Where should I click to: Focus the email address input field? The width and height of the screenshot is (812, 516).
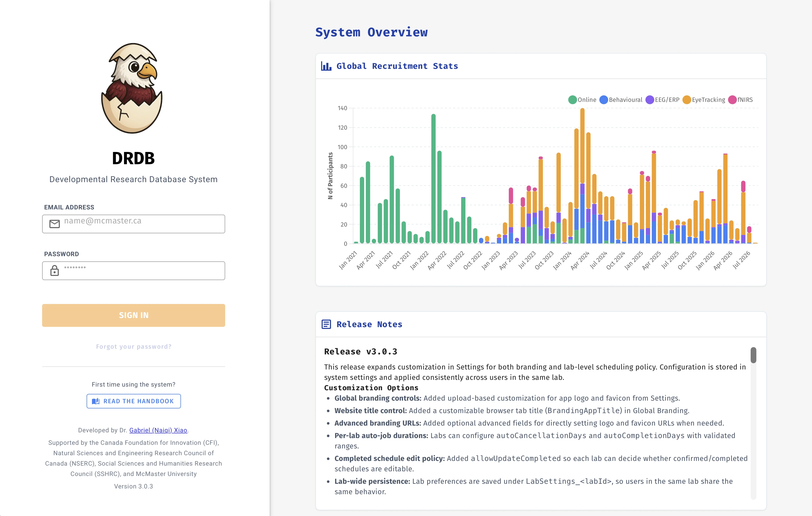134,224
